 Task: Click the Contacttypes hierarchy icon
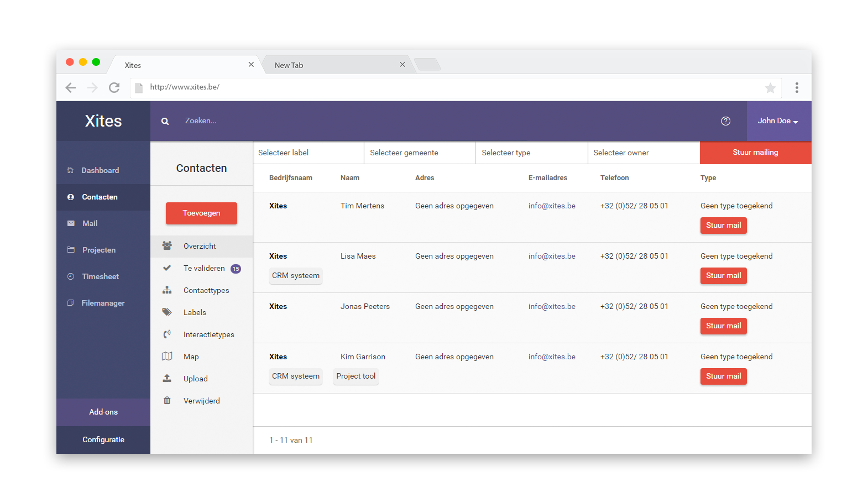[167, 290]
